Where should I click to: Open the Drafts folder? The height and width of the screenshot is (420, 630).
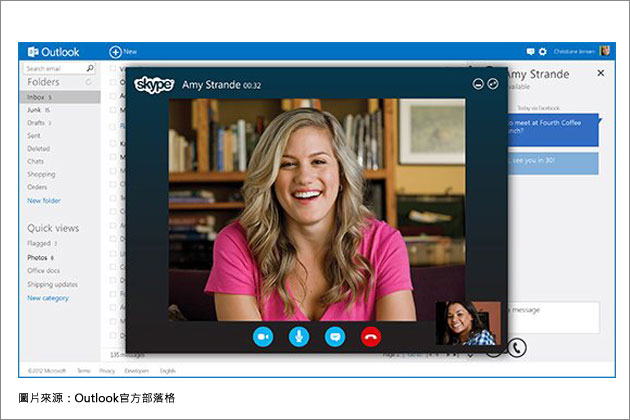coord(37,123)
